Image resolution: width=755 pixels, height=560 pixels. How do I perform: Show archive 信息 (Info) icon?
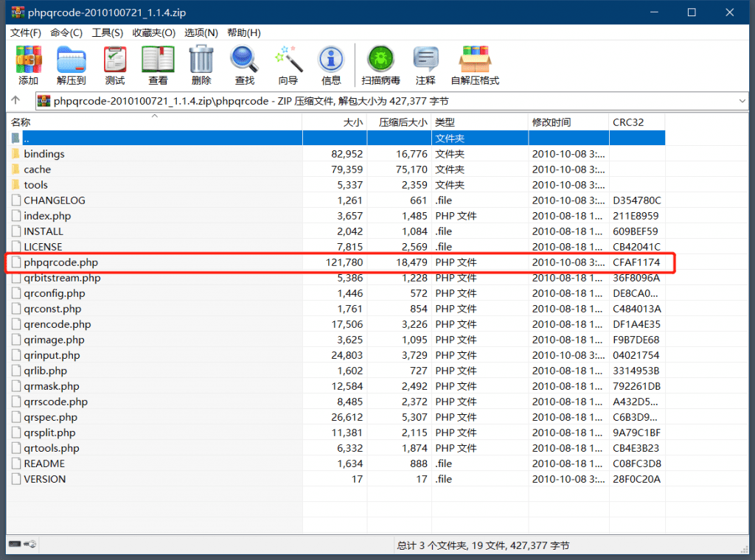331,65
